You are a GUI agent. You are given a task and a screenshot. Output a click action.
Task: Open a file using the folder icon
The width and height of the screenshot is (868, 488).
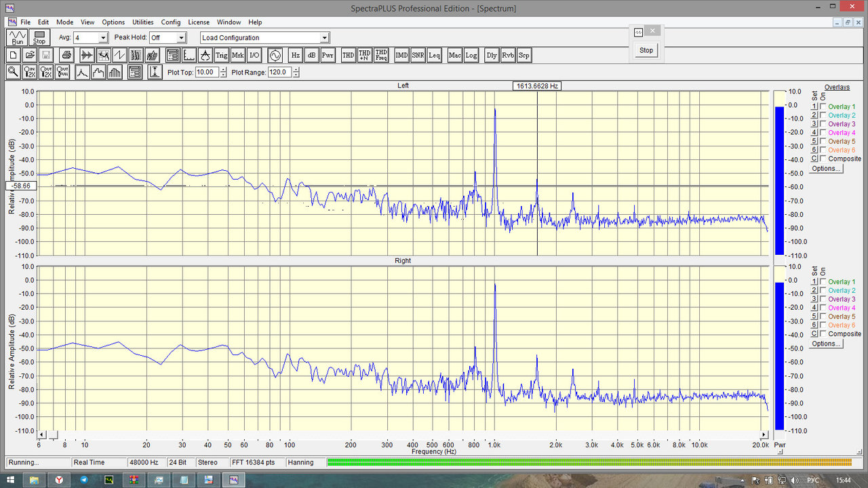[30, 55]
